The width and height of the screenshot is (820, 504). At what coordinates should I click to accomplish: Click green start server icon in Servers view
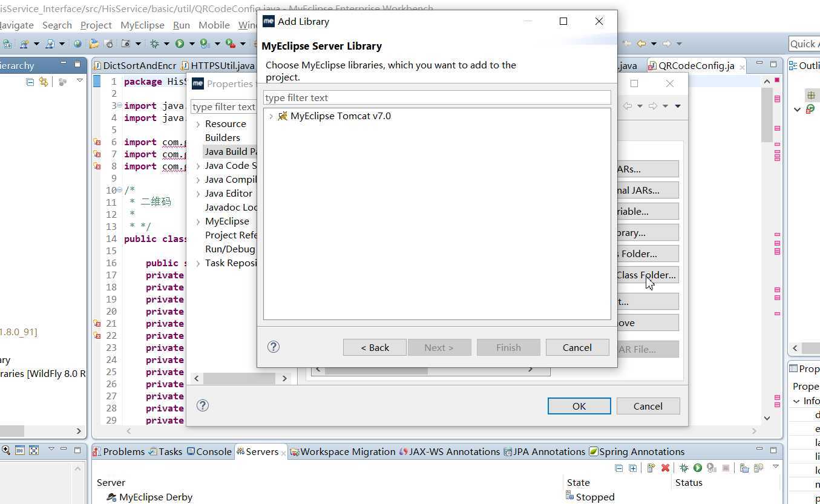tap(698, 468)
